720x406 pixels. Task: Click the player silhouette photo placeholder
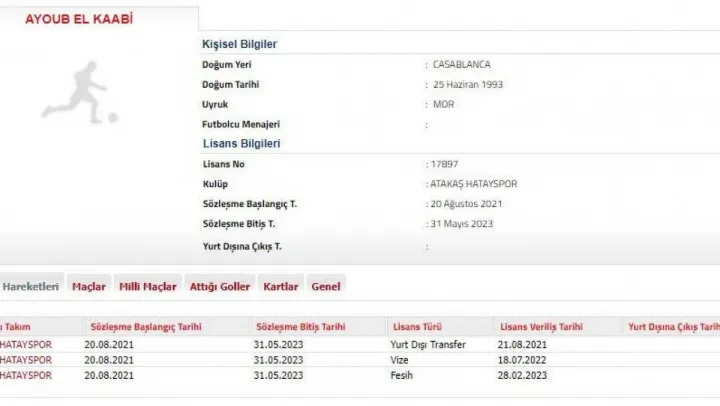click(x=83, y=92)
